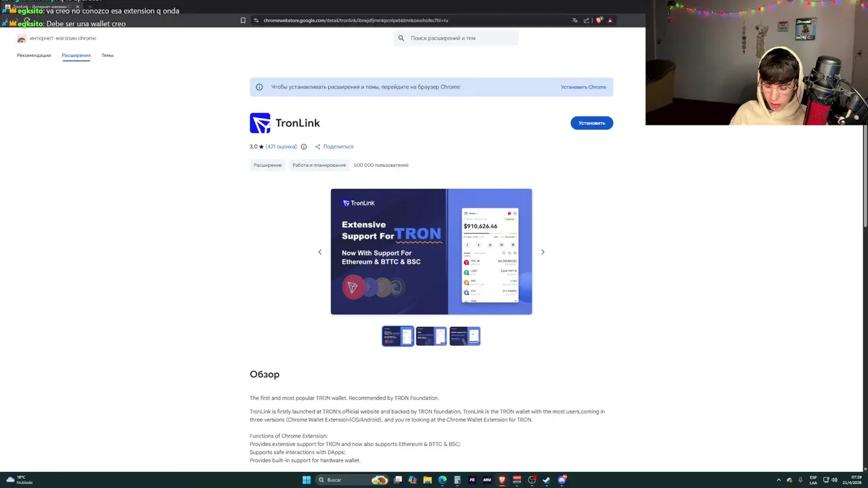Go to the next carousel screenshot arrow
868x488 pixels.
pos(542,252)
